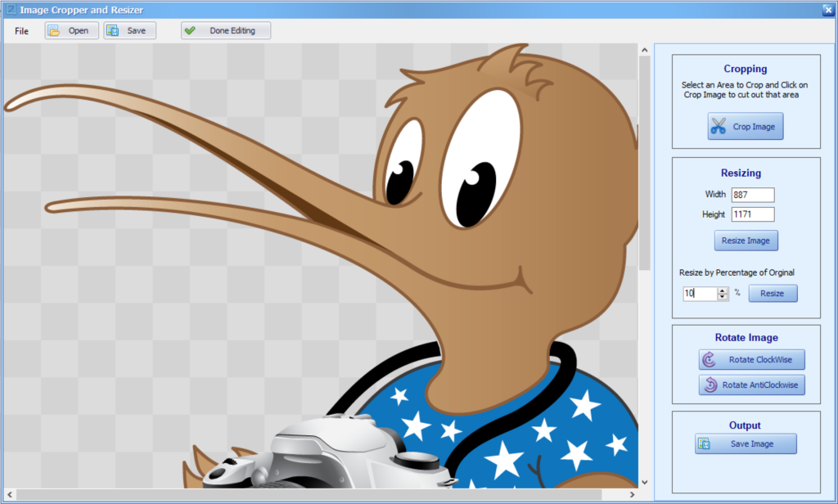Click the app icon in the title bar

[11, 10]
